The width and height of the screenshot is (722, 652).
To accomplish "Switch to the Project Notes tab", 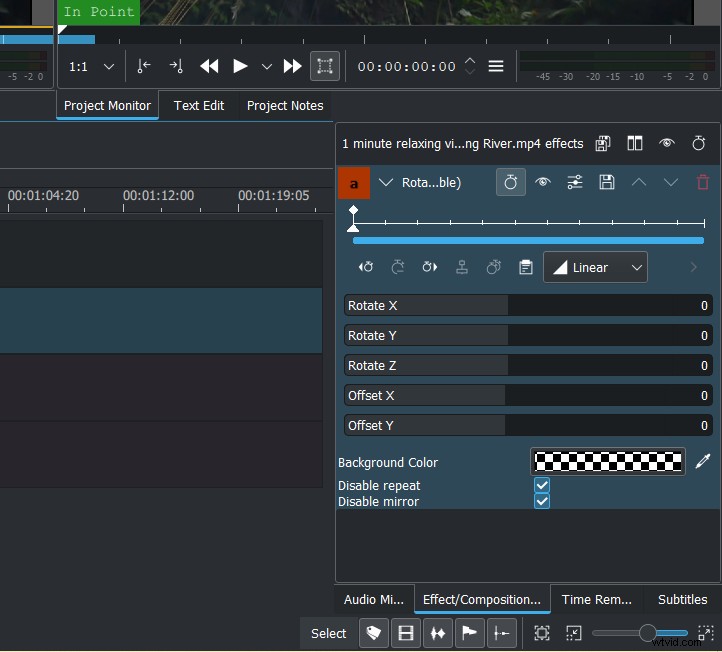I will coord(285,105).
